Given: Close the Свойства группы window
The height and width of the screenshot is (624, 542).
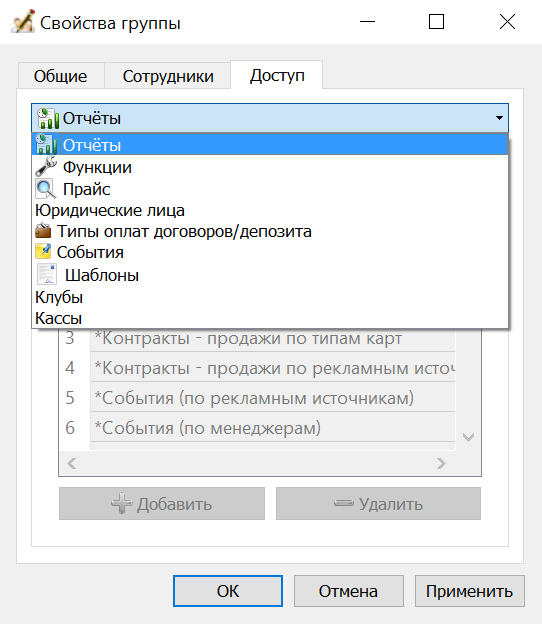Looking at the screenshot, I should (507, 21).
